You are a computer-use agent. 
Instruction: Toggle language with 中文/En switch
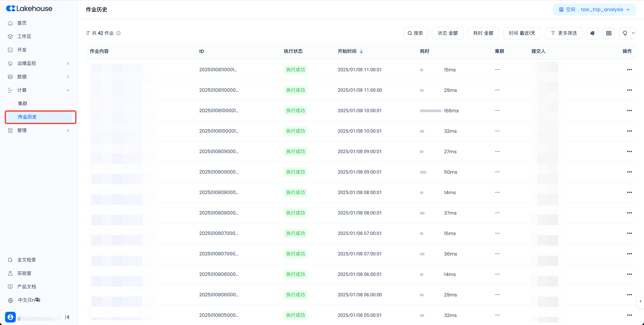(29, 300)
